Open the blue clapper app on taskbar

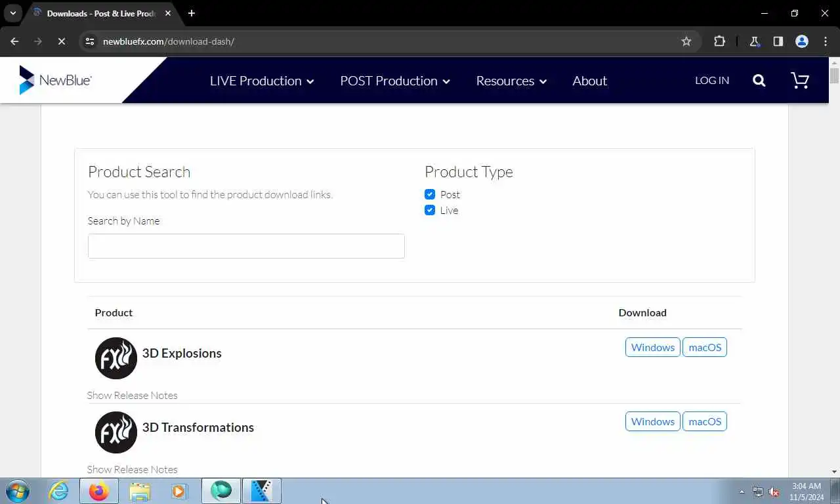pyautogui.click(x=262, y=491)
